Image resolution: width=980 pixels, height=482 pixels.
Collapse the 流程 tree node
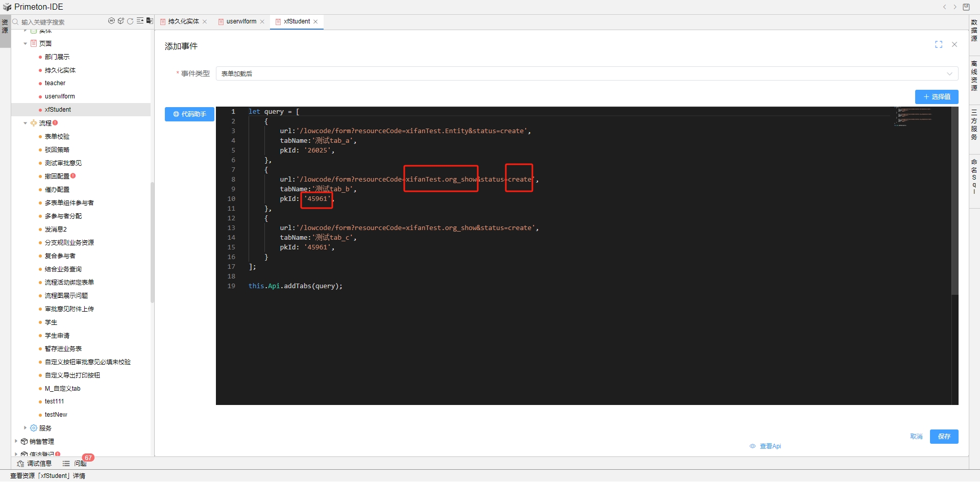click(25, 123)
